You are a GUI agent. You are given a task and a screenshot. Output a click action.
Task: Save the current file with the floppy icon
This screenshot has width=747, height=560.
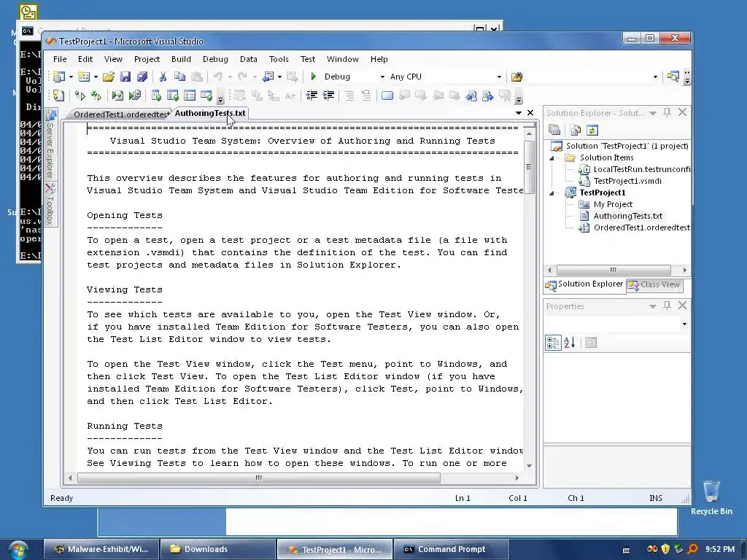point(125,77)
